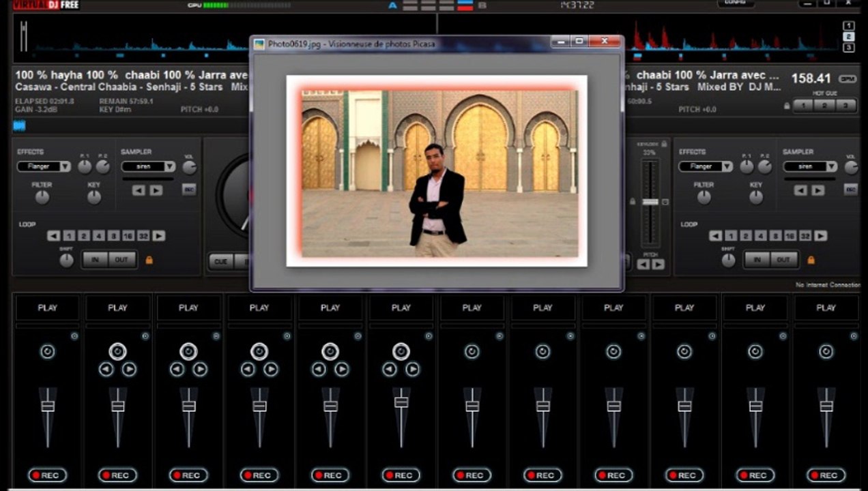Click the right deck sampler VOL knob

point(851,167)
